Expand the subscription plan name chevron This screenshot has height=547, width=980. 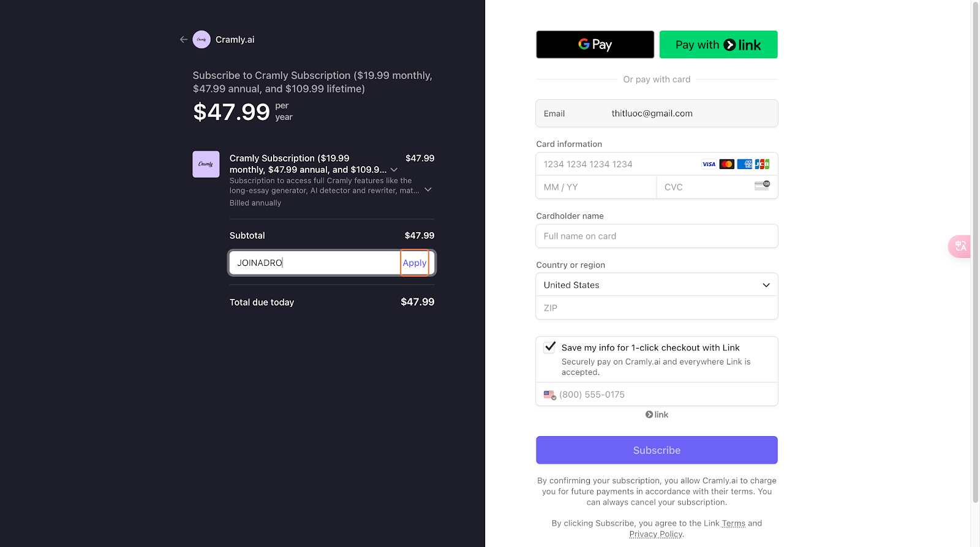pos(394,170)
